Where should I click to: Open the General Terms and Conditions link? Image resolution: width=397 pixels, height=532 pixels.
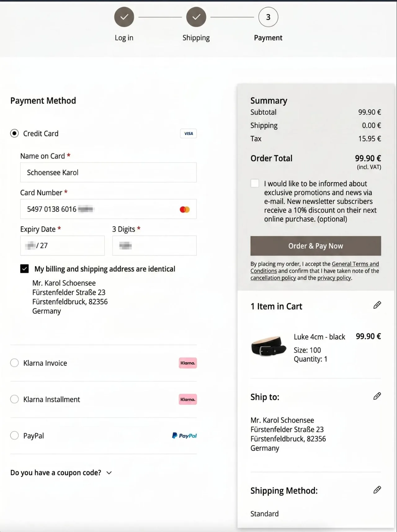pyautogui.click(x=315, y=267)
